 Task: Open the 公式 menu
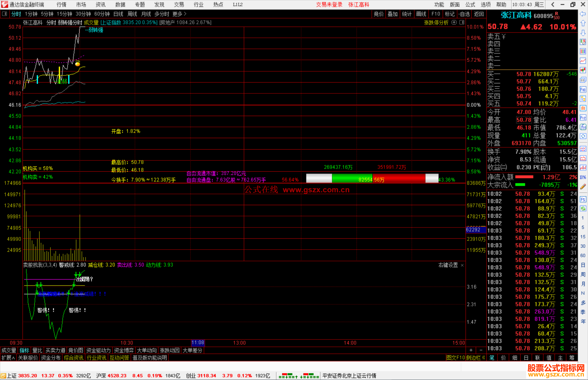click(x=470, y=5)
